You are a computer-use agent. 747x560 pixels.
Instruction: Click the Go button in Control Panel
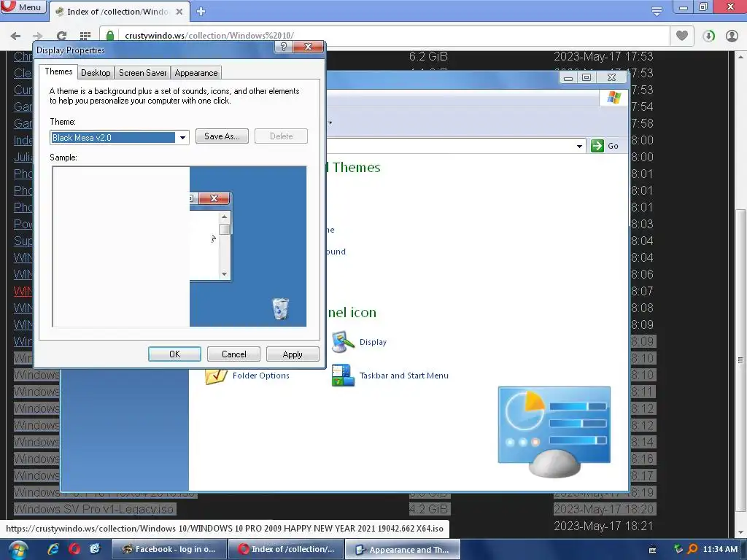pyautogui.click(x=605, y=146)
